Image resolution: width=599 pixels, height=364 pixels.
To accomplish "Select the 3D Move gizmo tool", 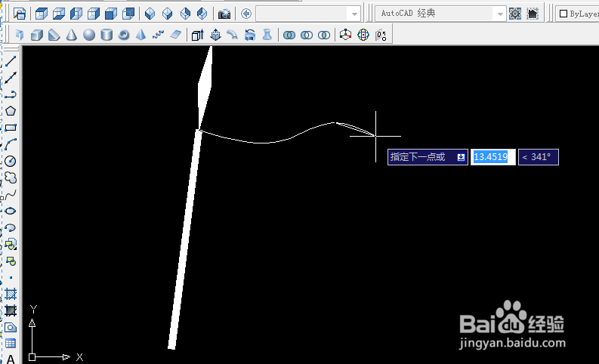I will (345, 35).
